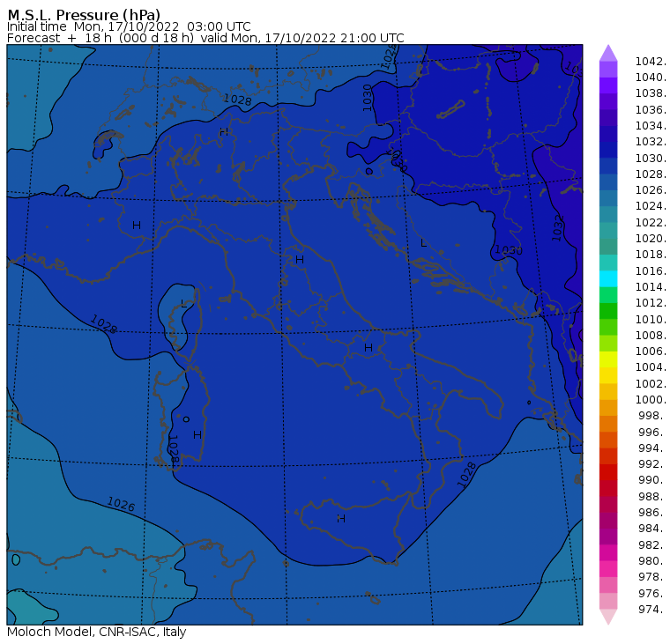Click the "1032" contour label on the map
The width and height of the screenshot is (670, 644).
(558, 228)
